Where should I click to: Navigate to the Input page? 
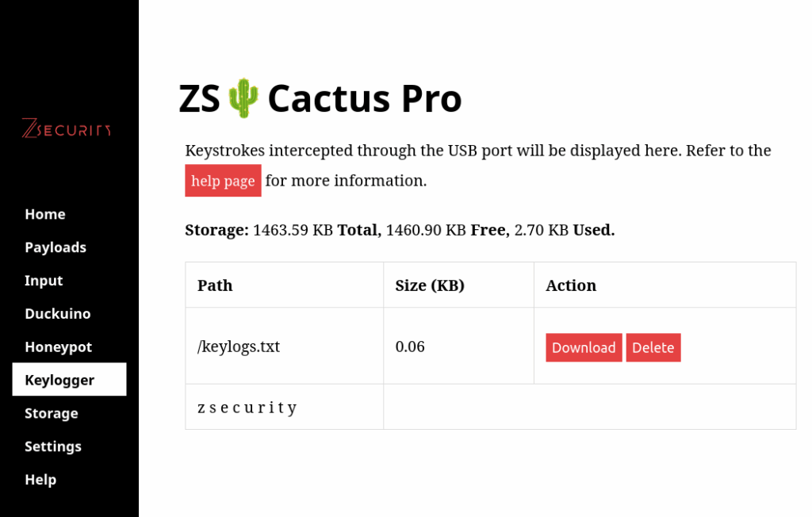point(44,281)
